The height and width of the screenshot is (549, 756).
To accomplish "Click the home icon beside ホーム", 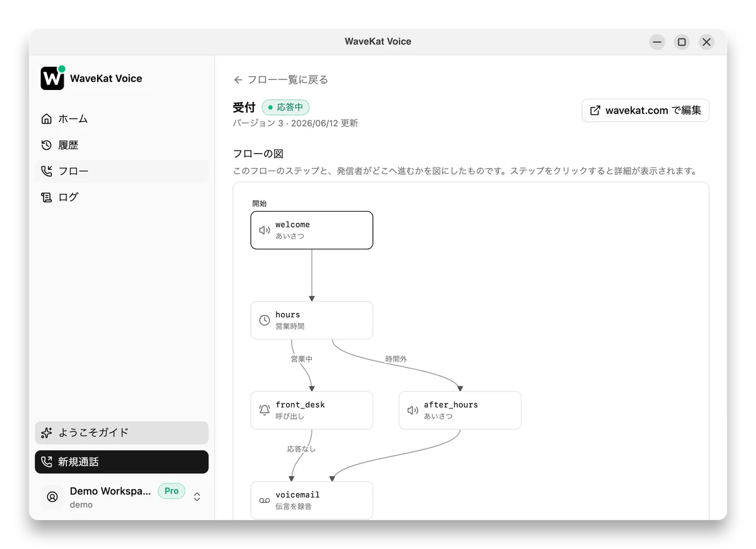I will (x=47, y=119).
